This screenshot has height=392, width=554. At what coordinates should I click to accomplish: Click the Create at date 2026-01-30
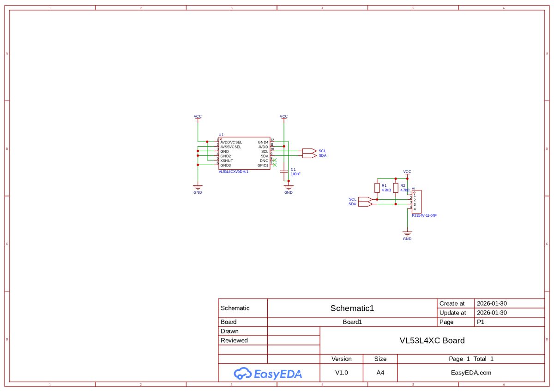click(492, 303)
